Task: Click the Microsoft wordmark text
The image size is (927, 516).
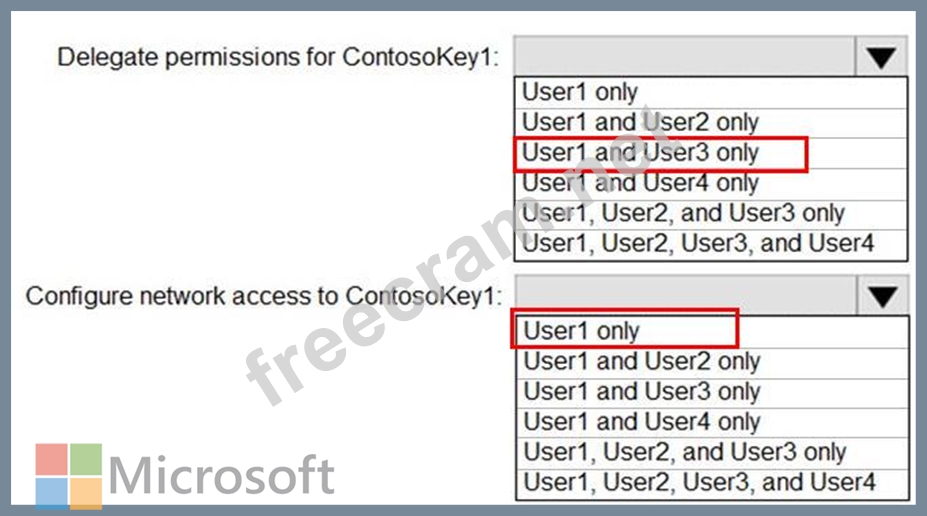Action: coord(222,476)
